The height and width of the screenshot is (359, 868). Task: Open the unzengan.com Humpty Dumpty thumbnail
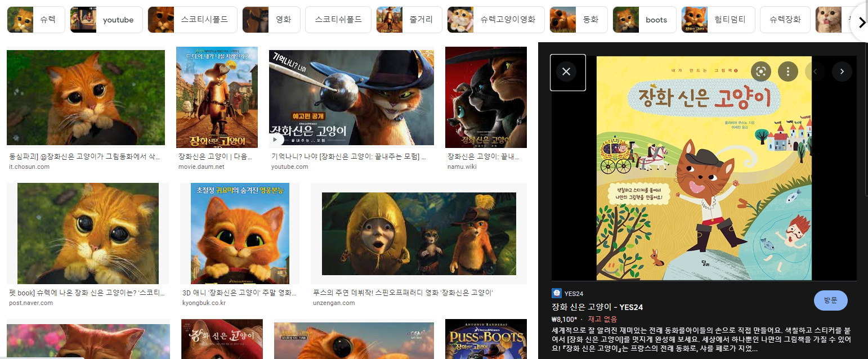point(419,234)
